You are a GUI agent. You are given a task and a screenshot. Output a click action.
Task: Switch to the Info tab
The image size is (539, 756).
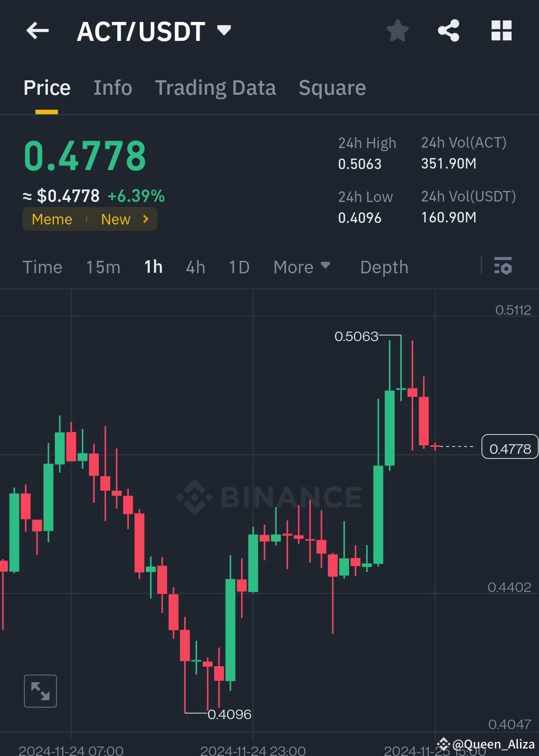(x=112, y=88)
